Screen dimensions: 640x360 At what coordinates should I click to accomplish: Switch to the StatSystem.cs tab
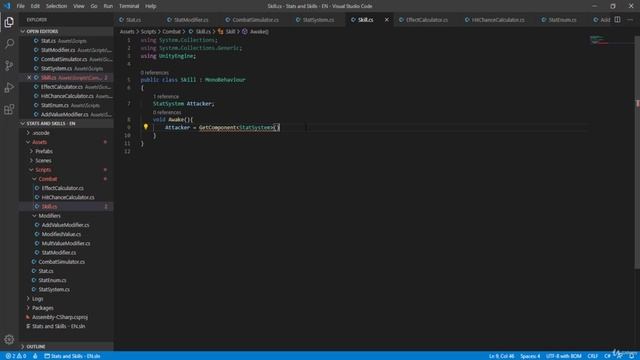coord(318,20)
